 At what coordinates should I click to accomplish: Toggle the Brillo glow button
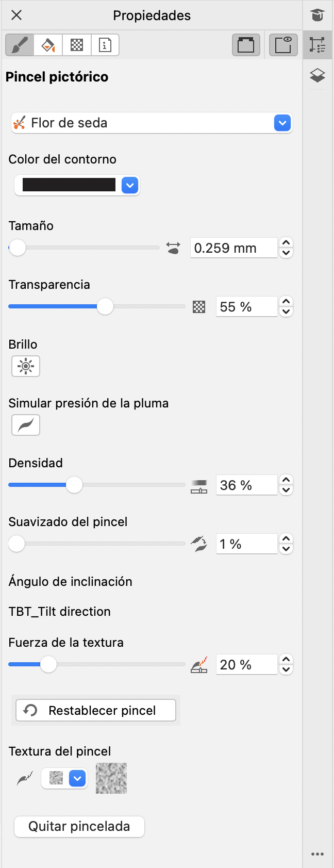[26, 366]
